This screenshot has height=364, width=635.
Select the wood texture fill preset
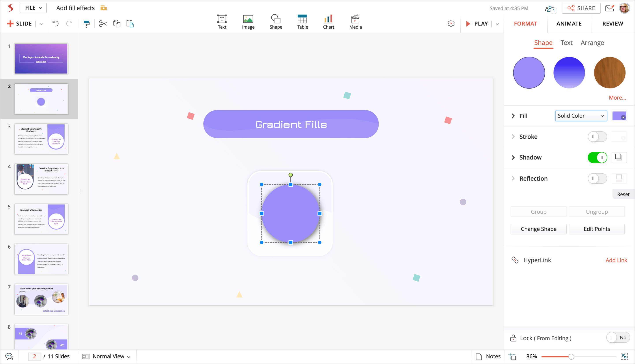[609, 73]
